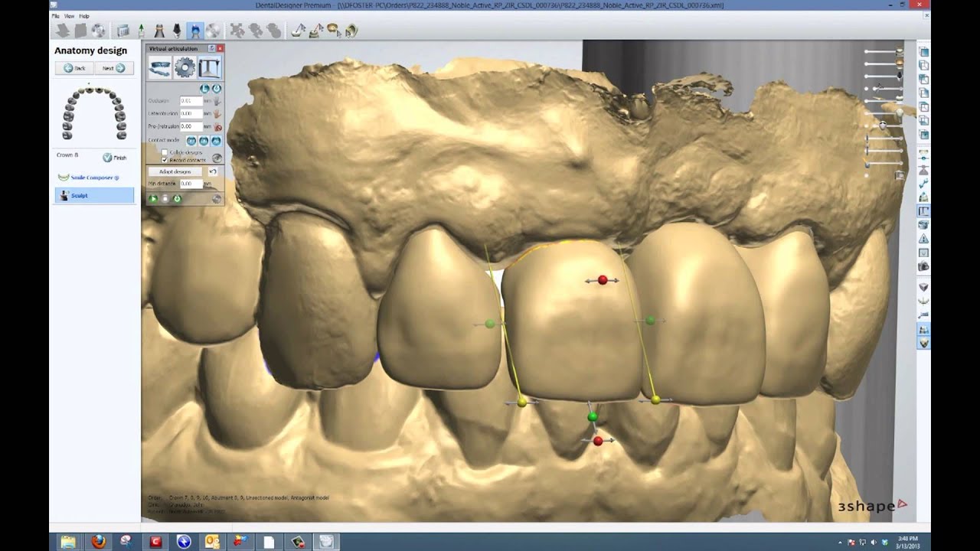Click the Adapt designs button
Image resolution: width=980 pixels, height=551 pixels.
175,172
